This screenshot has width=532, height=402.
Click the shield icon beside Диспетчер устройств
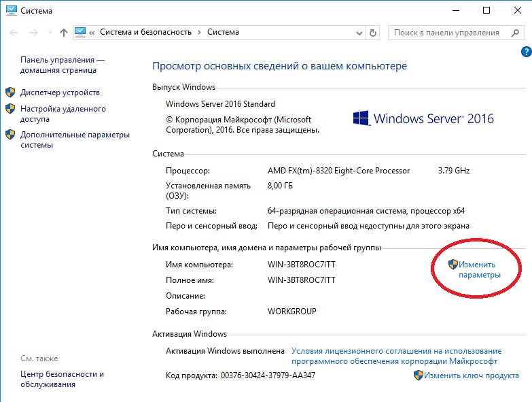10,93
